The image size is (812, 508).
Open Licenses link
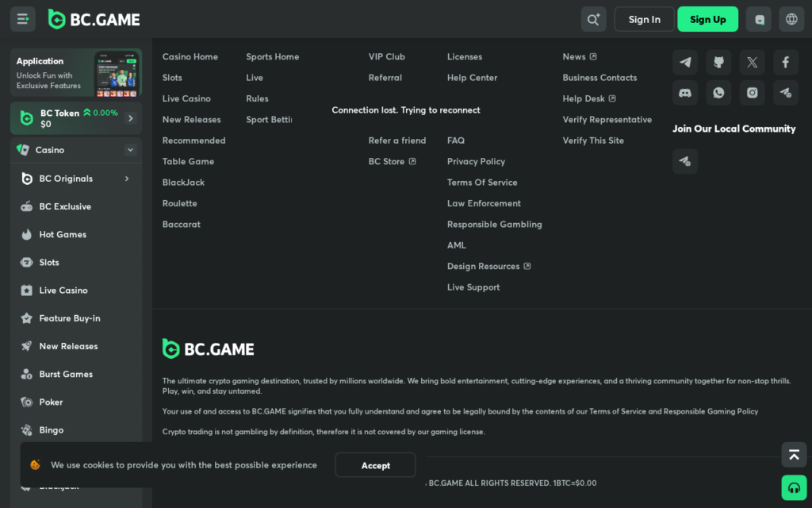(465, 56)
